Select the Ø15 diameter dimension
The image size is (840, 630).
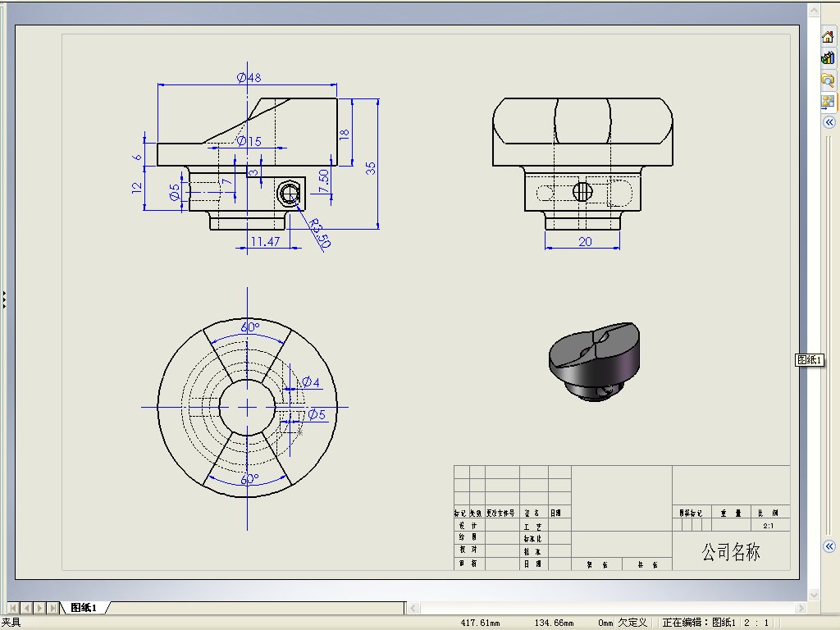coord(249,141)
